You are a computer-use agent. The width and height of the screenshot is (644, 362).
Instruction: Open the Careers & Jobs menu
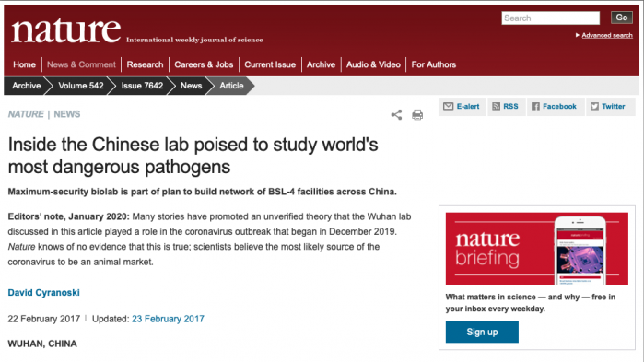(204, 64)
